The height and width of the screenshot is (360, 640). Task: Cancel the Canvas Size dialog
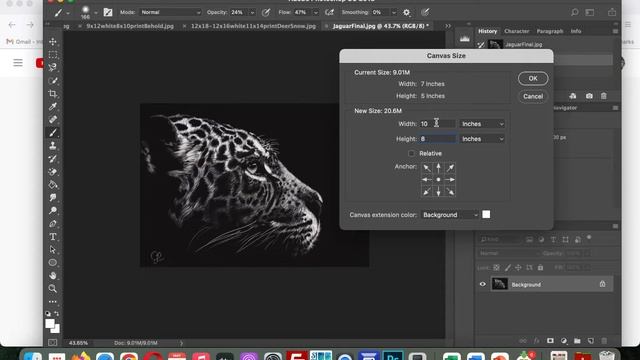tap(533, 96)
